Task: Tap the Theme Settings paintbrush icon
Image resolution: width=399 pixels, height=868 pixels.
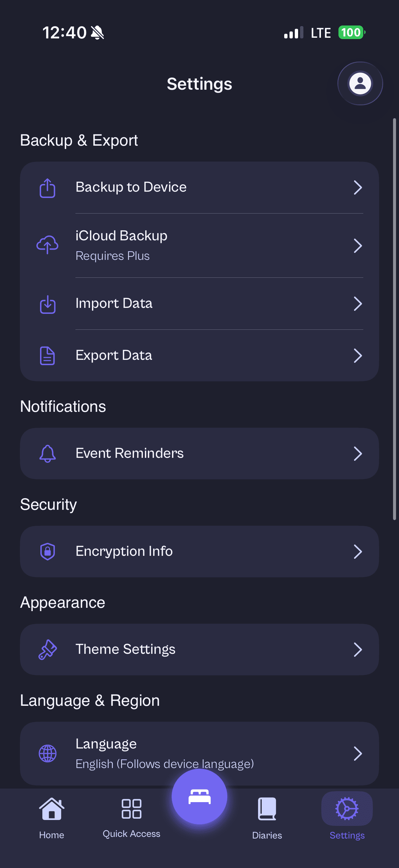Action: tap(47, 649)
